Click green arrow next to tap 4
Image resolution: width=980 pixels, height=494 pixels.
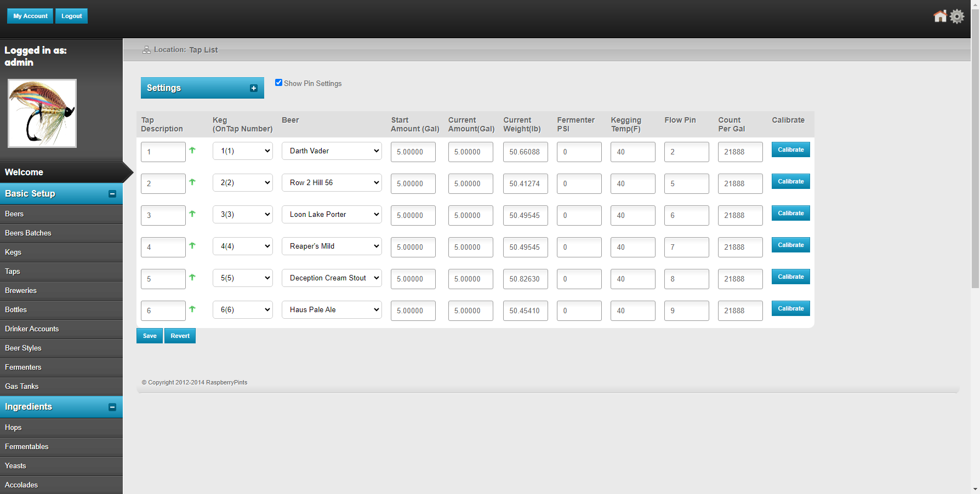(192, 245)
